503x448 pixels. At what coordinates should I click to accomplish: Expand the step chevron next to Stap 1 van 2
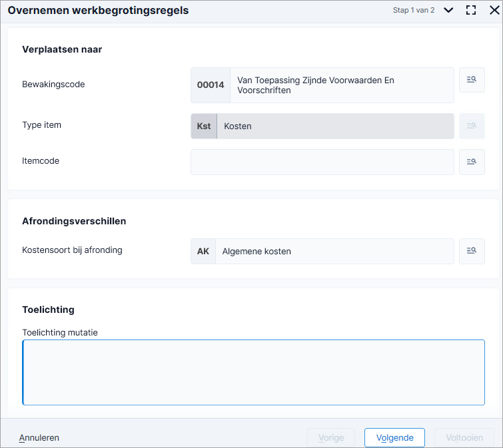pyautogui.click(x=448, y=10)
